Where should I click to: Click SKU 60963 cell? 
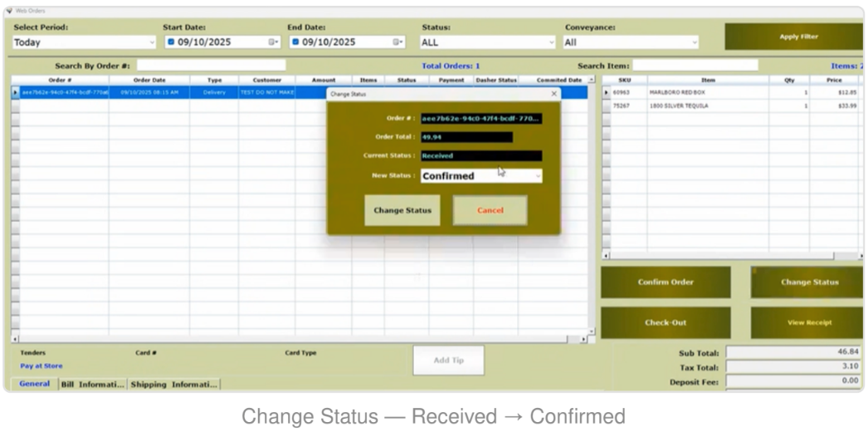tap(629, 92)
